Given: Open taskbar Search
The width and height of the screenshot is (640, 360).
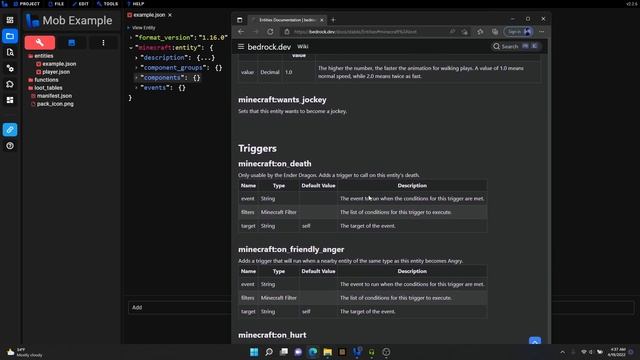Looking at the screenshot, I should point(269,352).
